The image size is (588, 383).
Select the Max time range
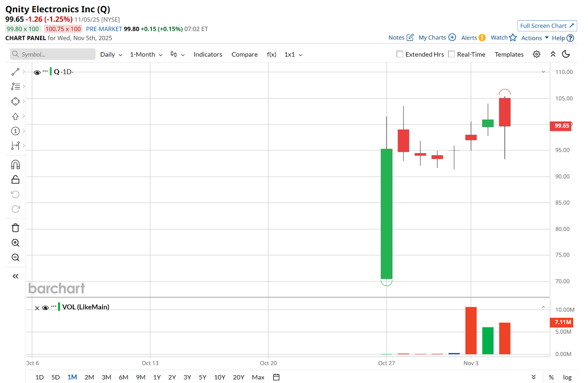(258, 377)
